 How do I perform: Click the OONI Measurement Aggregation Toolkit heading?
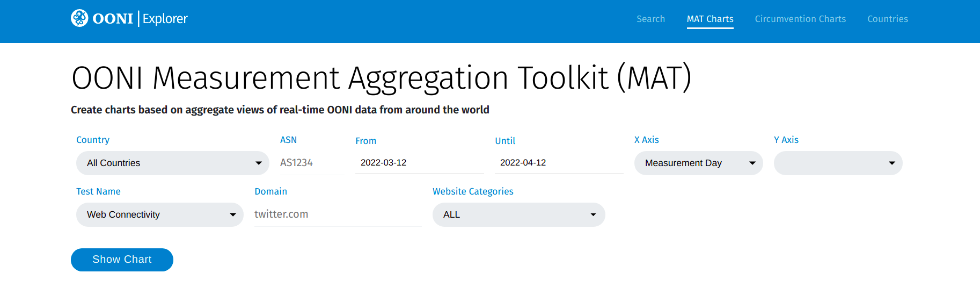(381, 78)
